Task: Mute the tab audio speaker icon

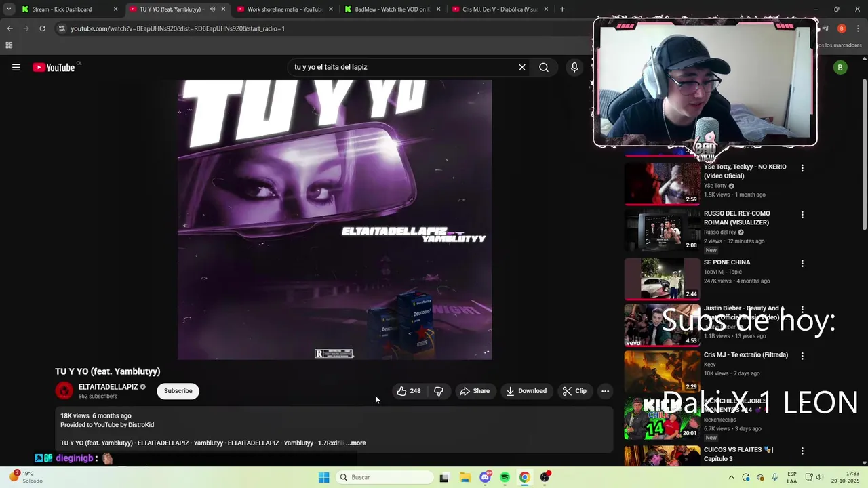Action: click(x=212, y=9)
